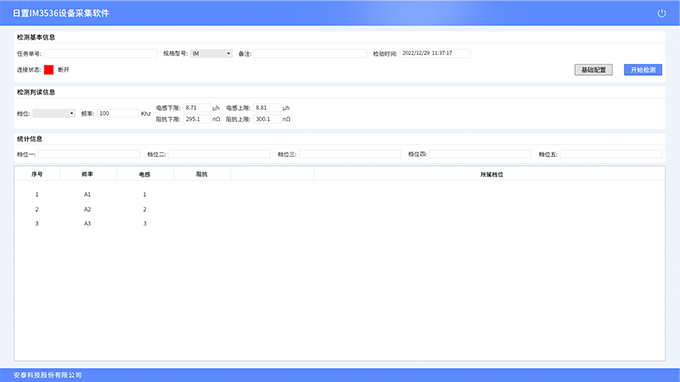The width and height of the screenshot is (680, 382).
Task: Click the blue 开始检测 button
Action: pyautogui.click(x=643, y=70)
